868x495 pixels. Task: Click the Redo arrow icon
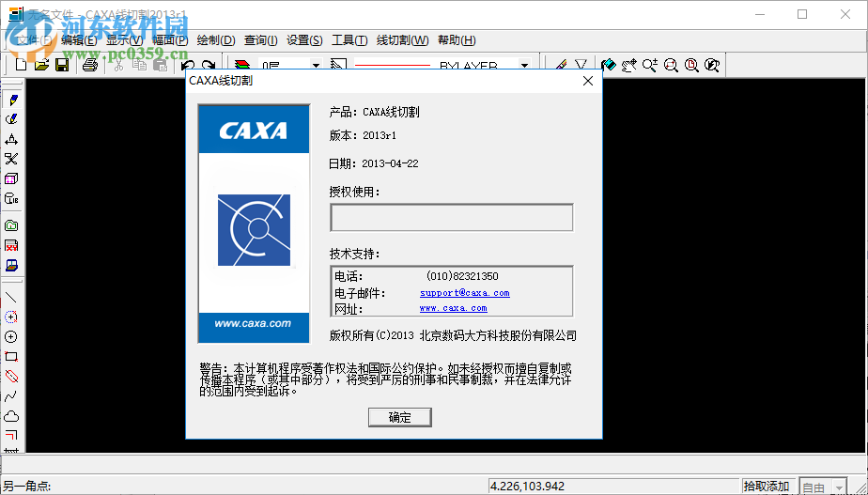click(209, 65)
